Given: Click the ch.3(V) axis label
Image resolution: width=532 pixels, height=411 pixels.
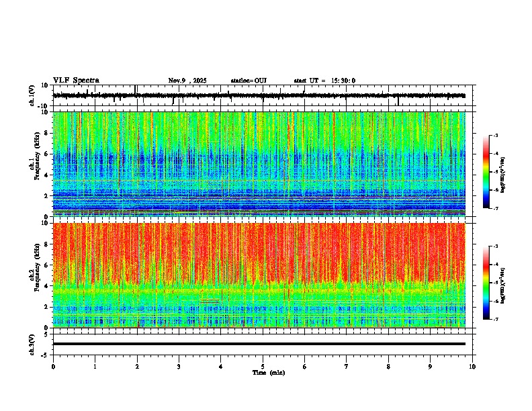Looking at the screenshot, I should pos(32,345).
